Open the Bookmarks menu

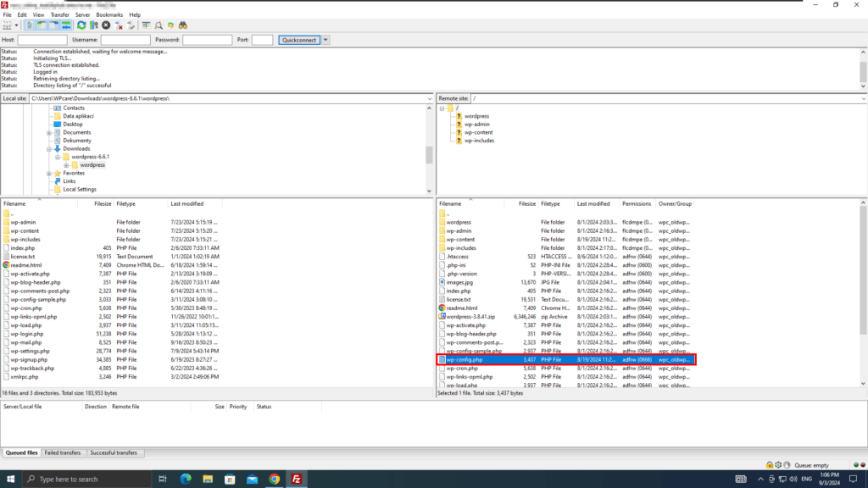109,15
